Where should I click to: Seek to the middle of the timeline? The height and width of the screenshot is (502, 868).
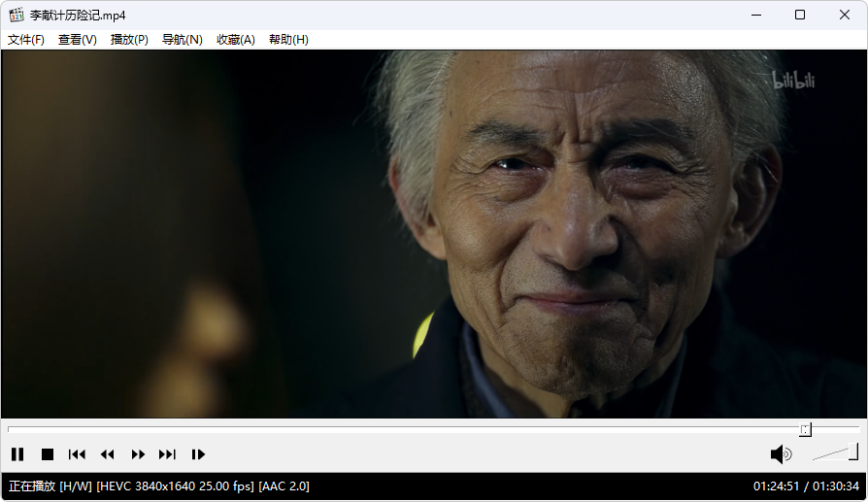(x=433, y=428)
